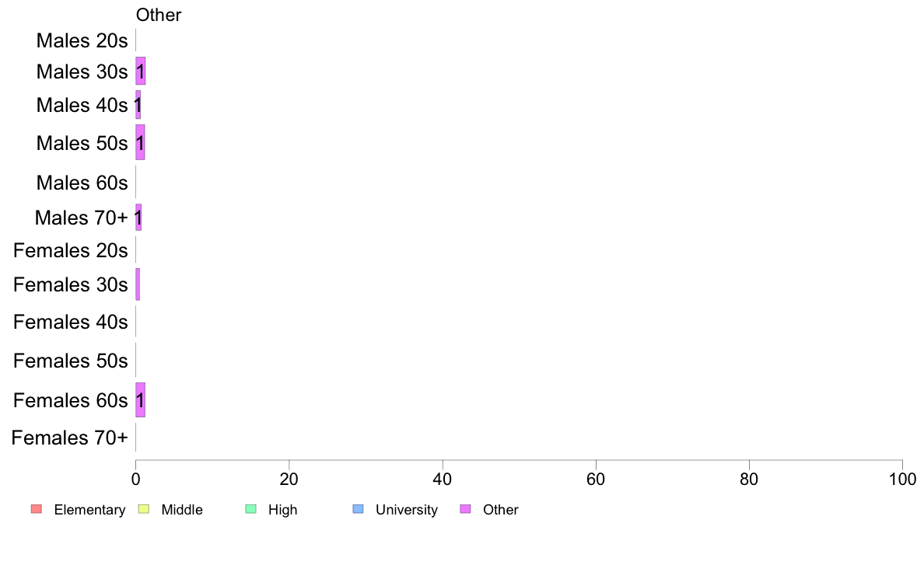The width and height of the screenshot is (924, 572).
Task: Click the 100 axis tick label
Action: point(902,480)
